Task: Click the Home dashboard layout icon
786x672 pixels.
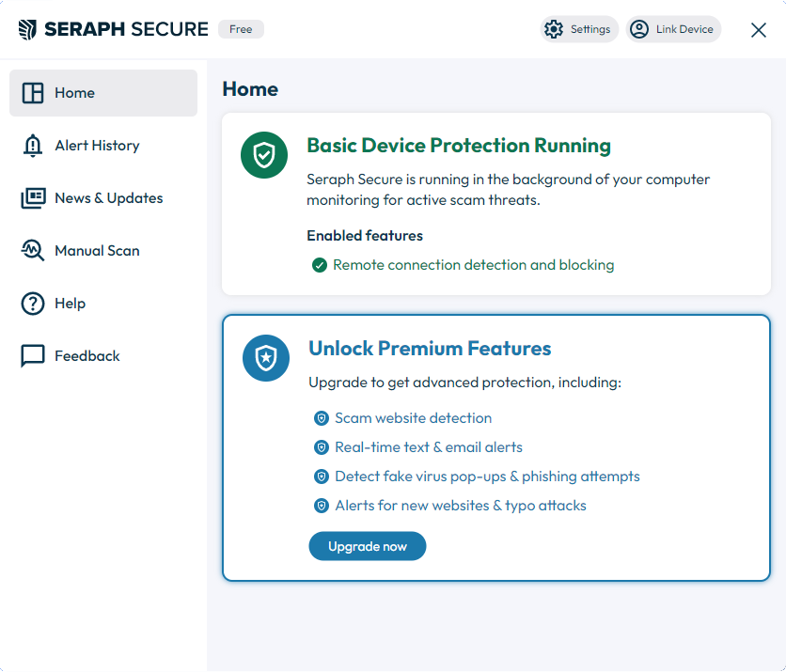Action: pos(33,93)
